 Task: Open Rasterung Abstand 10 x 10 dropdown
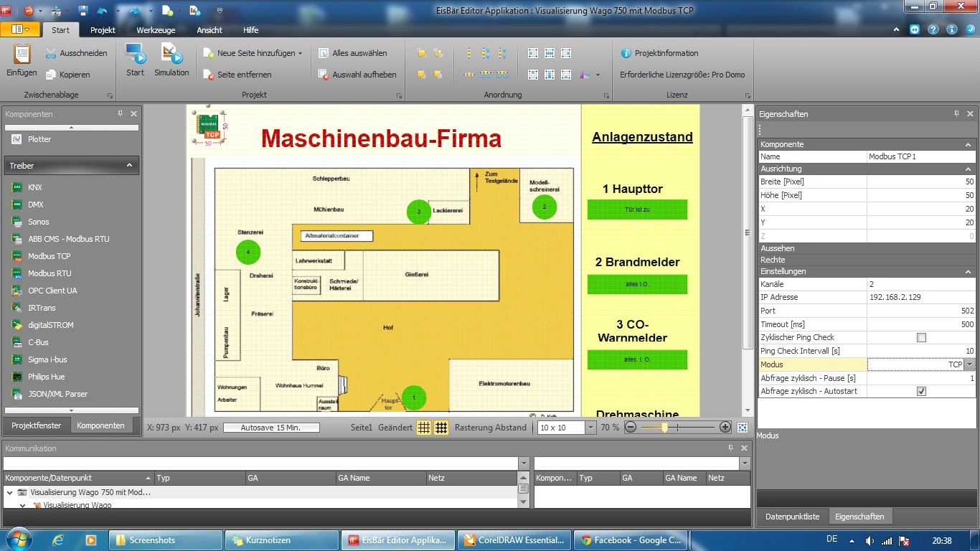pos(590,428)
